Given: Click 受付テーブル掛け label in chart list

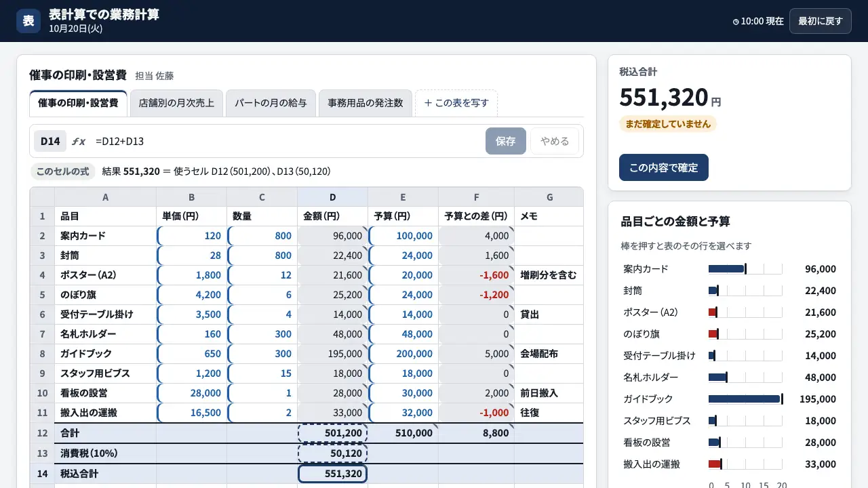Looking at the screenshot, I should coord(659,355).
